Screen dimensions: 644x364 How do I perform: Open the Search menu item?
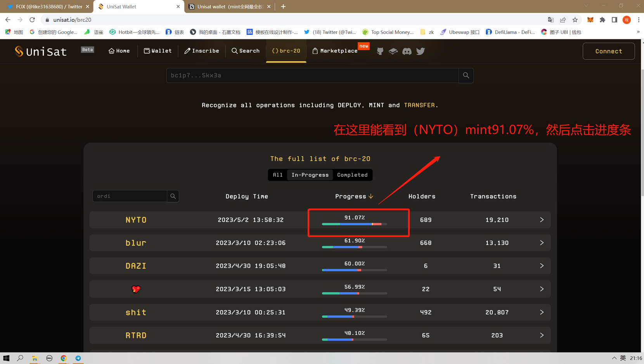(246, 51)
